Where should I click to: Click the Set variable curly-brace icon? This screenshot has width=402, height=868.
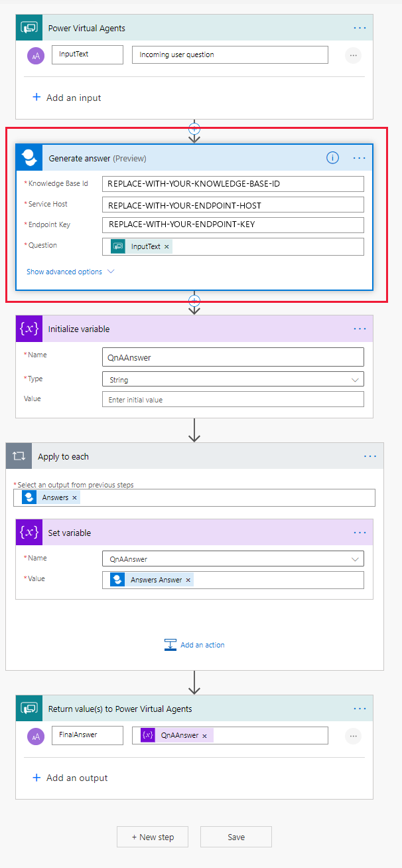tap(29, 533)
